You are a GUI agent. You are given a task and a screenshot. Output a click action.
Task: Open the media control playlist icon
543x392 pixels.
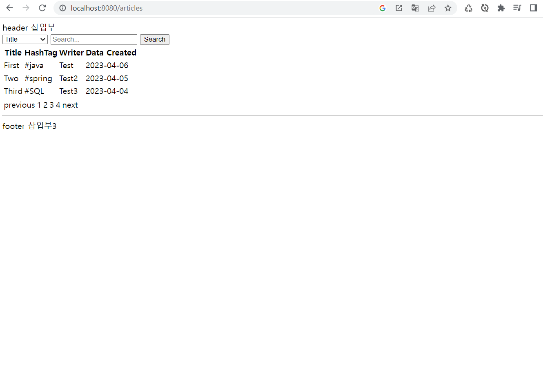click(517, 8)
